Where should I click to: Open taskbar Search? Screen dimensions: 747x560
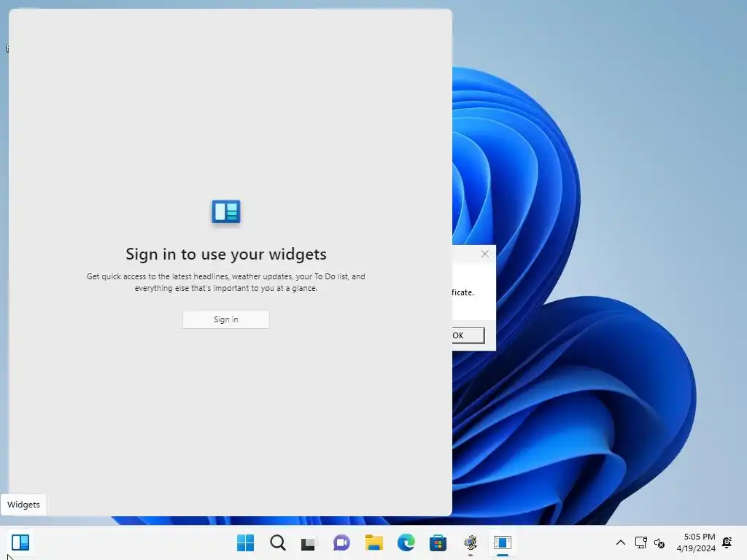point(278,542)
